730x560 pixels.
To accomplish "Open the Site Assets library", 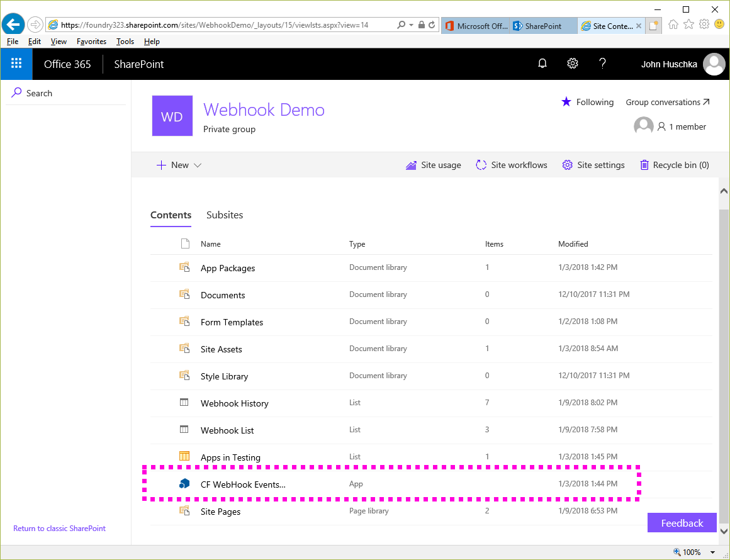I will coord(221,349).
